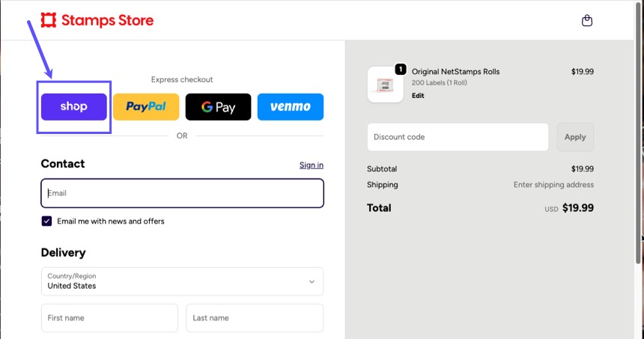644x339 pixels.
Task: Open the Sign in link
Action: click(312, 165)
